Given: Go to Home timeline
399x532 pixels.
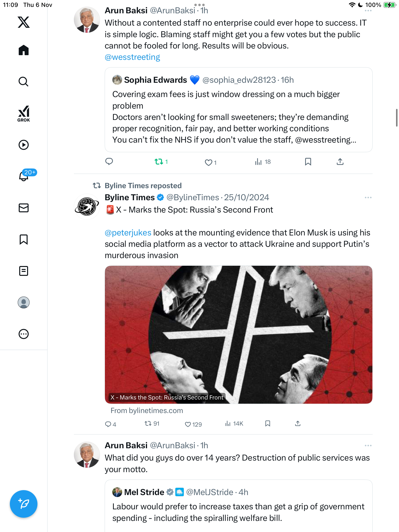Looking at the screenshot, I should pos(24,50).
